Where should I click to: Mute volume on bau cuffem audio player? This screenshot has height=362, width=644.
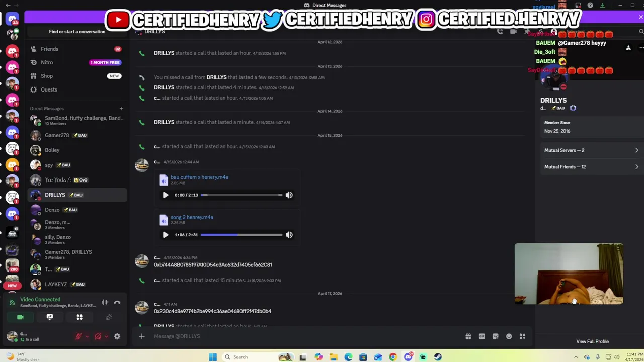tap(289, 195)
